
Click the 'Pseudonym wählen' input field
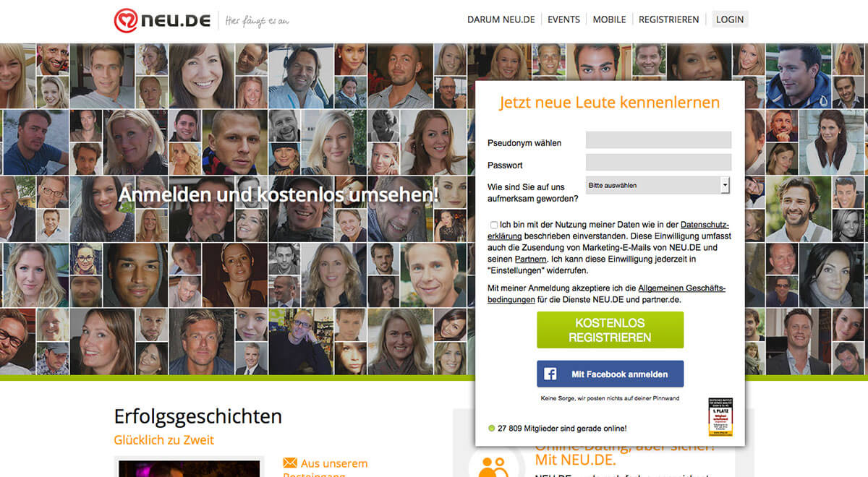[x=658, y=139]
